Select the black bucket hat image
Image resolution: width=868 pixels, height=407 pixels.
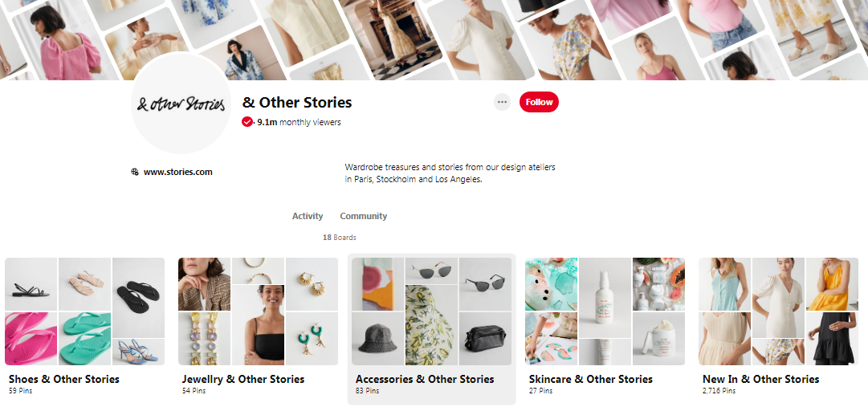[x=377, y=339]
